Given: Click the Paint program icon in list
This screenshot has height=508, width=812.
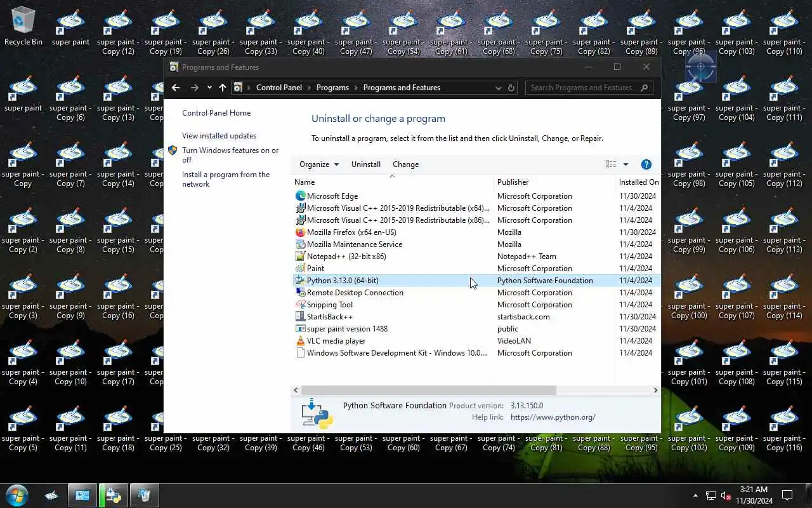Looking at the screenshot, I should tap(301, 269).
